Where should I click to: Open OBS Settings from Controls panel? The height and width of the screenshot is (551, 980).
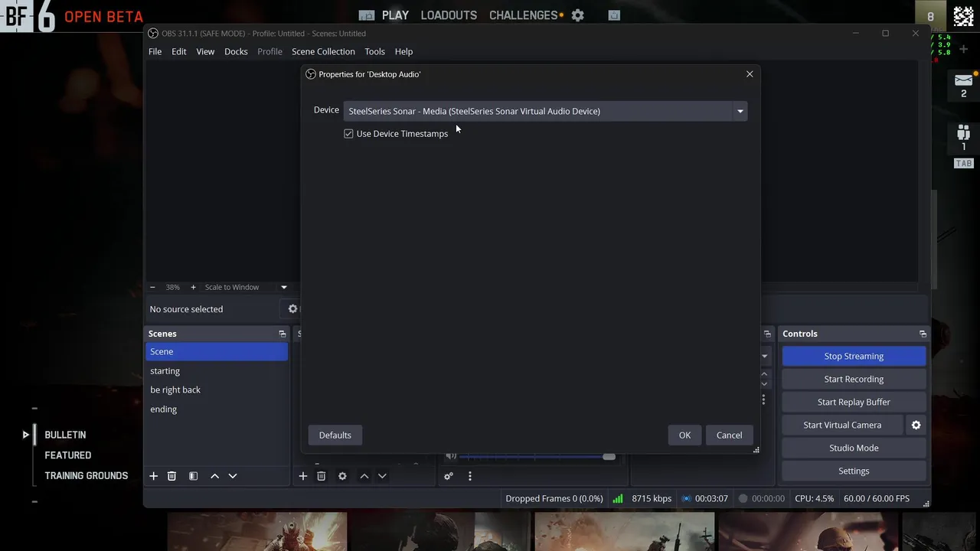pos(854,471)
